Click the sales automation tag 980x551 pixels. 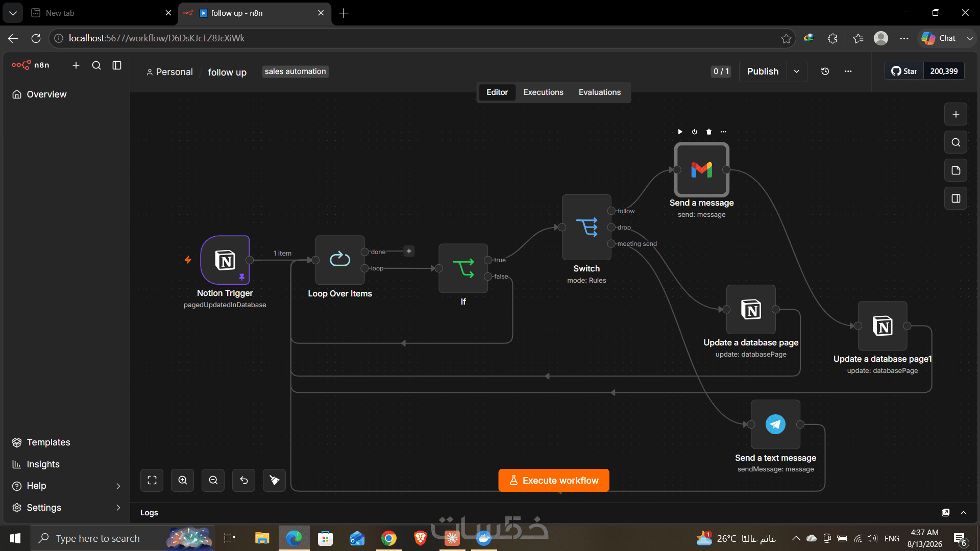tap(296, 71)
